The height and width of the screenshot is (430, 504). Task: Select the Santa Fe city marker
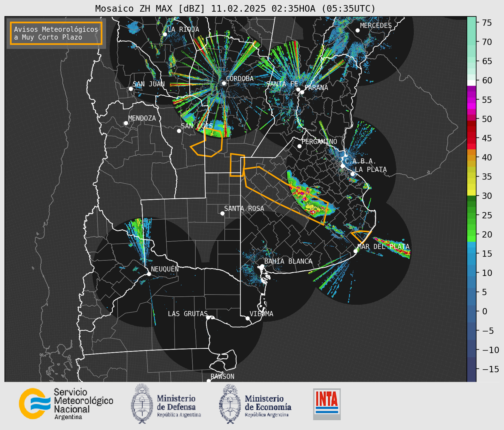click(298, 89)
